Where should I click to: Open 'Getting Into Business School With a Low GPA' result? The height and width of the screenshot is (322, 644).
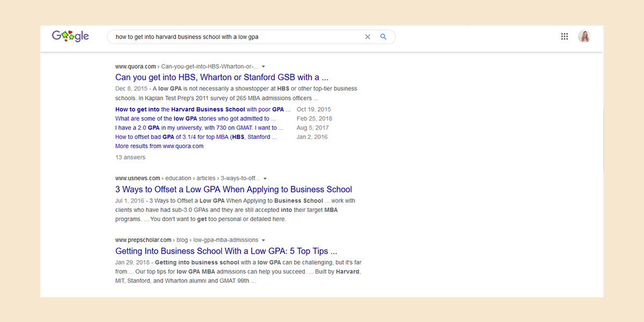[226, 251]
